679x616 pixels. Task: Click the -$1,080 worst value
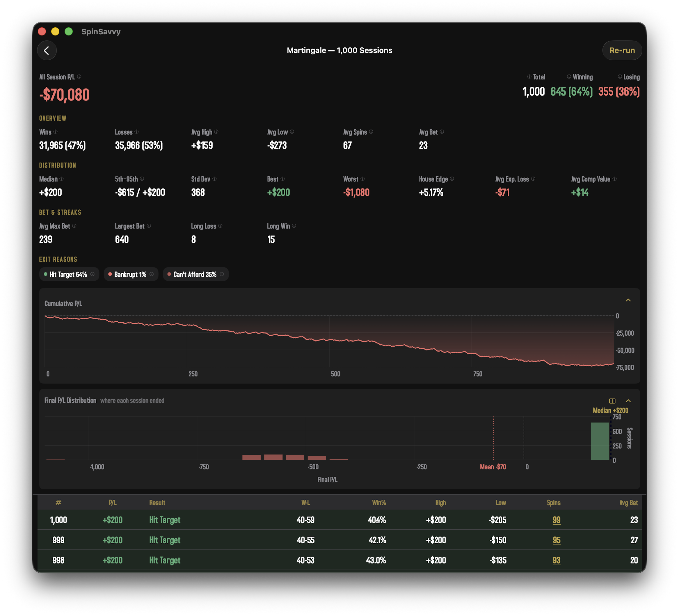(x=356, y=192)
